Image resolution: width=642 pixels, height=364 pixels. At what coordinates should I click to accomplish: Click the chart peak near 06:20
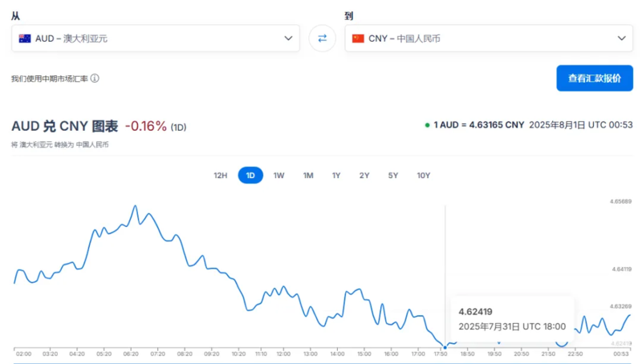135,206
